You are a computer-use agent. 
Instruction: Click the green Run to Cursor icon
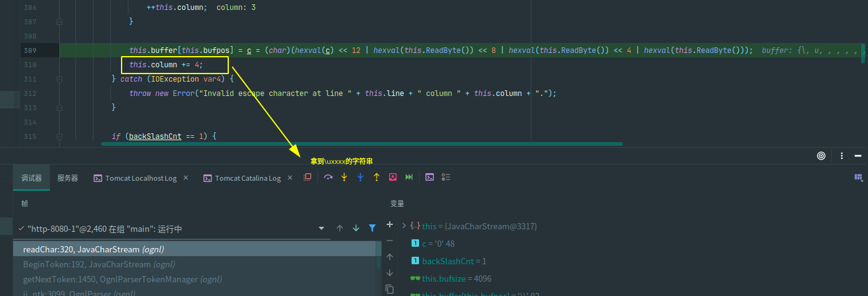pyautogui.click(x=409, y=178)
